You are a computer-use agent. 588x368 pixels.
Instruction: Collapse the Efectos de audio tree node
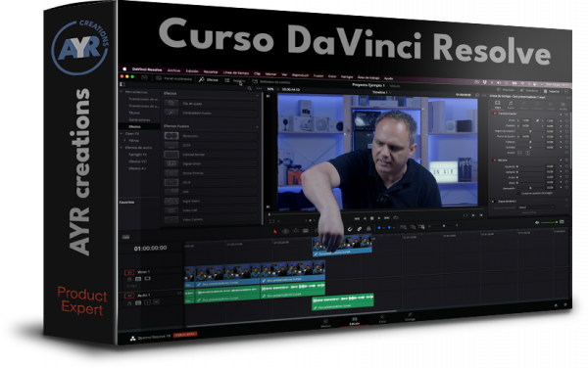tap(122, 148)
